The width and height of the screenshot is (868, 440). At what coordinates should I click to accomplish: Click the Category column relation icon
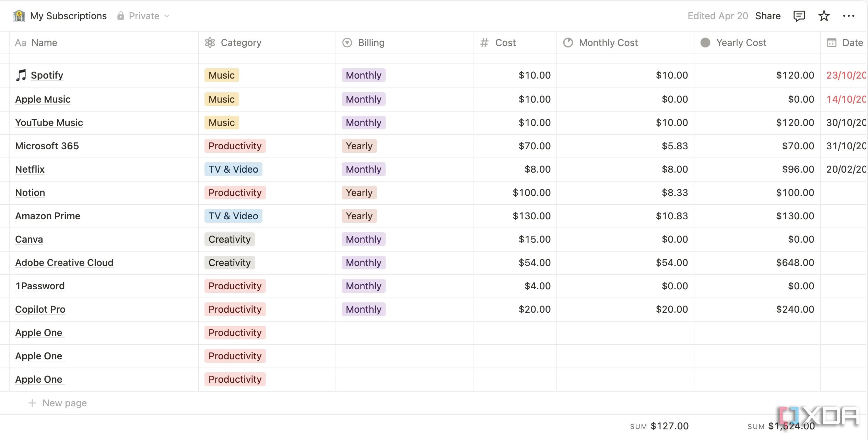point(210,43)
